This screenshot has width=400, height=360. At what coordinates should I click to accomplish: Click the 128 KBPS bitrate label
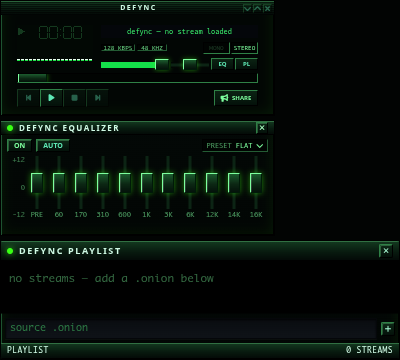118,48
